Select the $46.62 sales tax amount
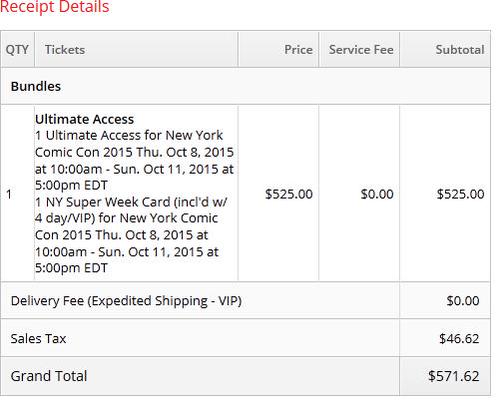 459,338
